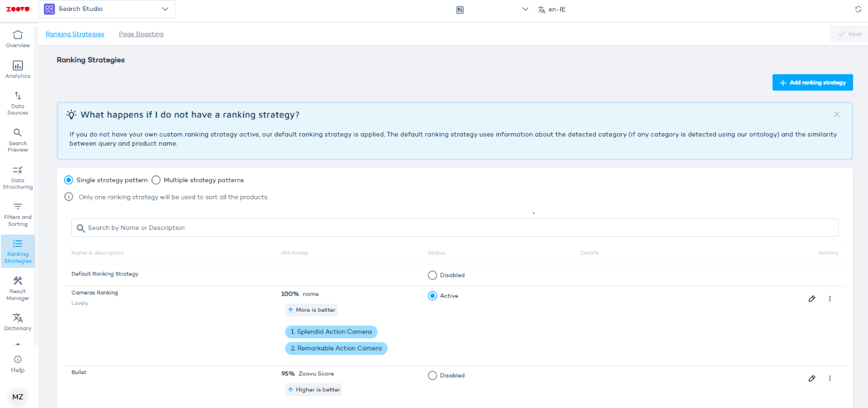Activate the Bullet strategy radio button

[432, 375]
